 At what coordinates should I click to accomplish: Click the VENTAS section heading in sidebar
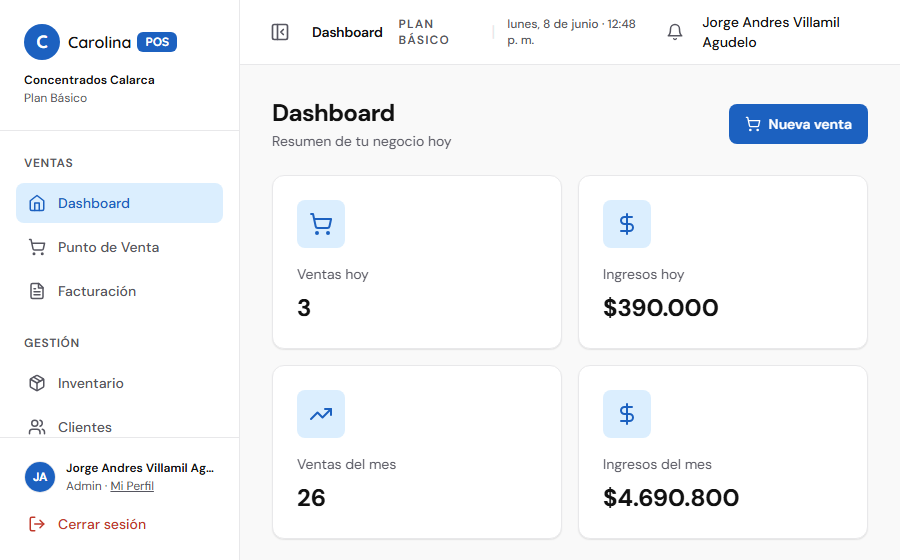pos(48,163)
